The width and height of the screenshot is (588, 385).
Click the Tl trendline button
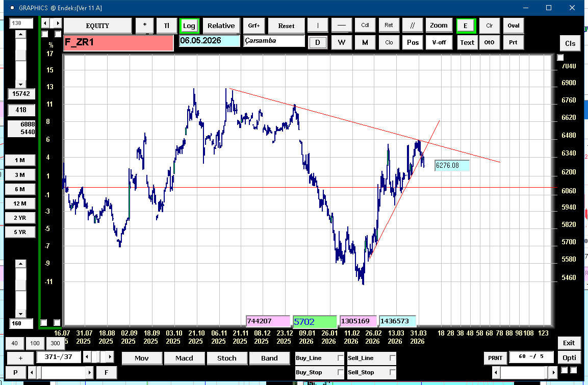click(x=166, y=25)
